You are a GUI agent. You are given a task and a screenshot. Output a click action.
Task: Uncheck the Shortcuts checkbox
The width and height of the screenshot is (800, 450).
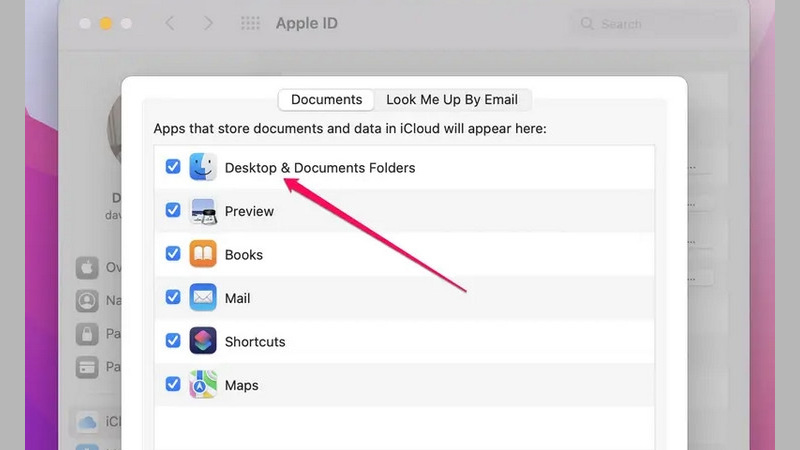(x=173, y=340)
